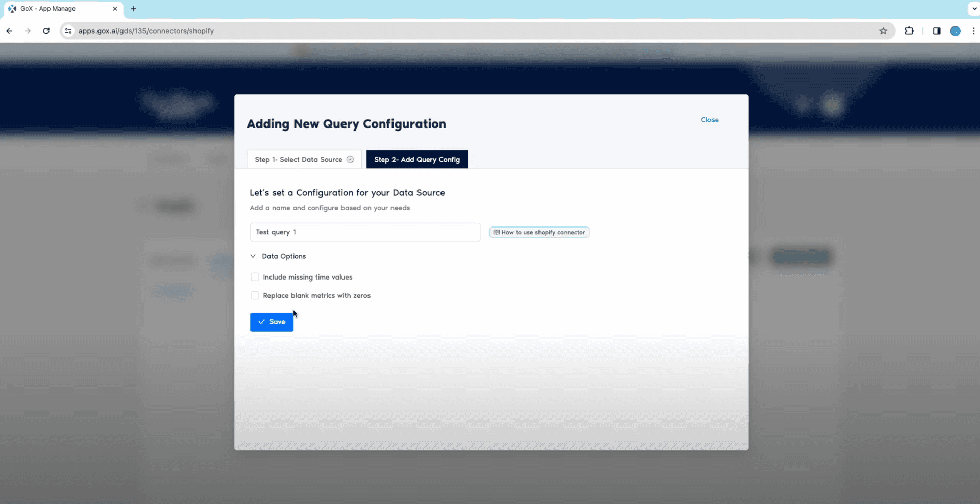
Task: Open Chrome three-dot menu
Action: (973, 31)
